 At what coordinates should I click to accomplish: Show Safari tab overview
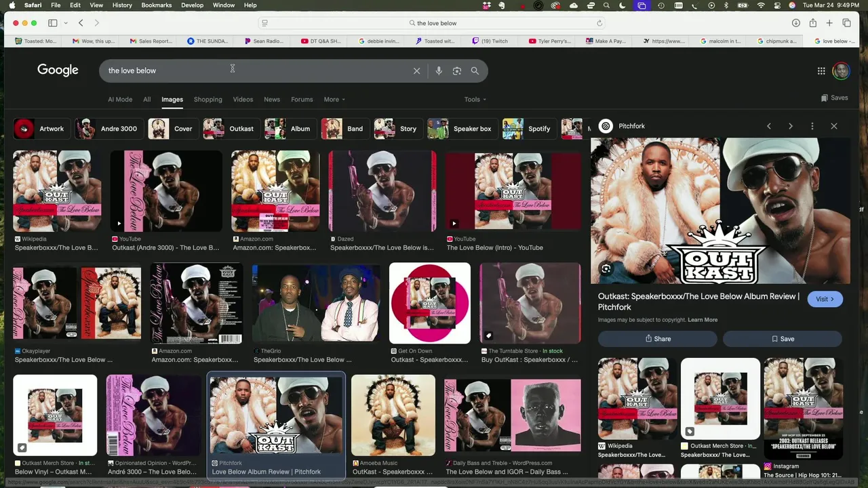click(846, 23)
